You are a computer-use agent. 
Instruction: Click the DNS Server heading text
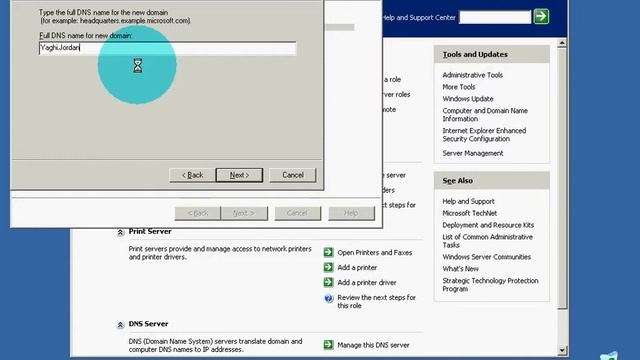pos(148,324)
